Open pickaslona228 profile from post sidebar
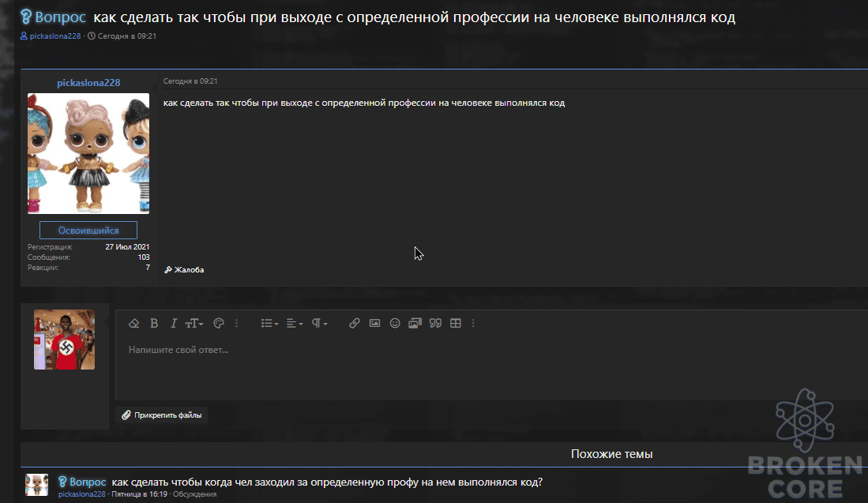This screenshot has height=503, width=868. pos(88,82)
